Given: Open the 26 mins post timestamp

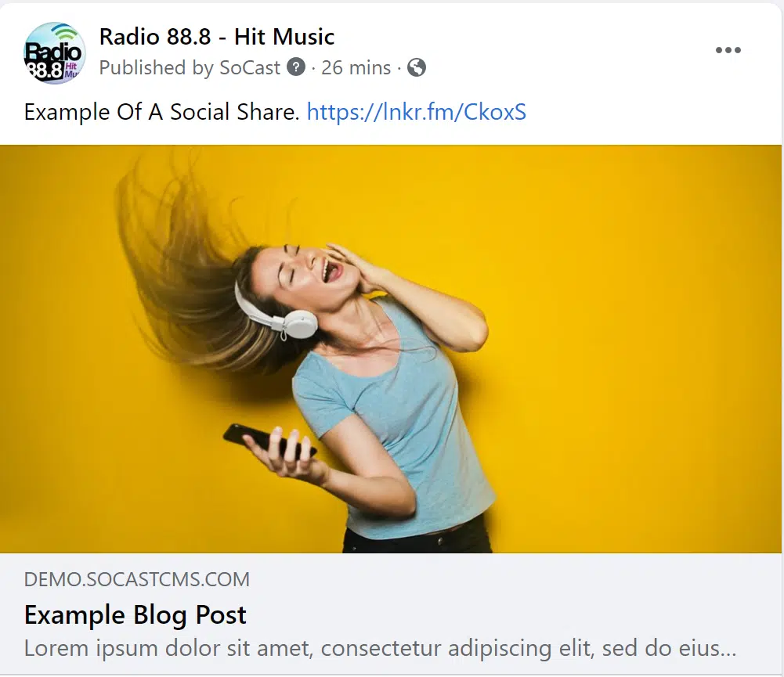Looking at the screenshot, I should click(x=356, y=67).
